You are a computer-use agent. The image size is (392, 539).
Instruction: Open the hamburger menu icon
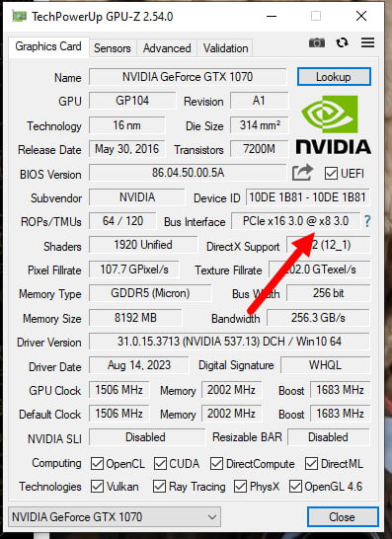(x=367, y=42)
